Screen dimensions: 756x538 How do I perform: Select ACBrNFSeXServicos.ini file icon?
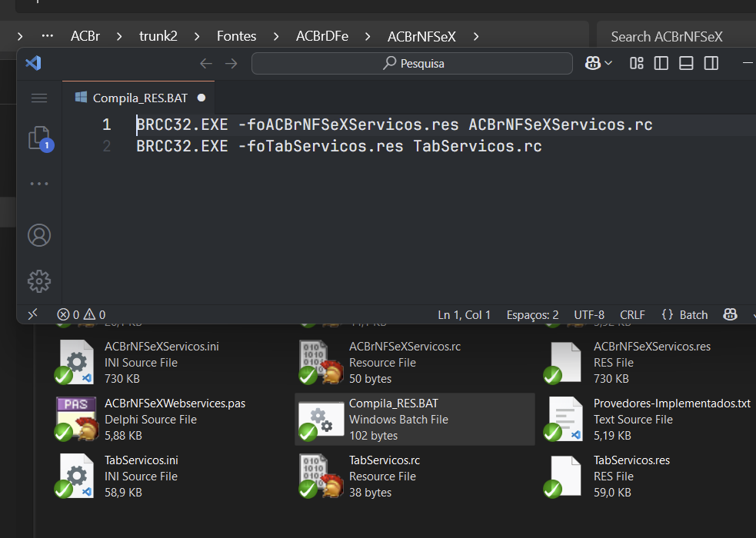(75, 362)
